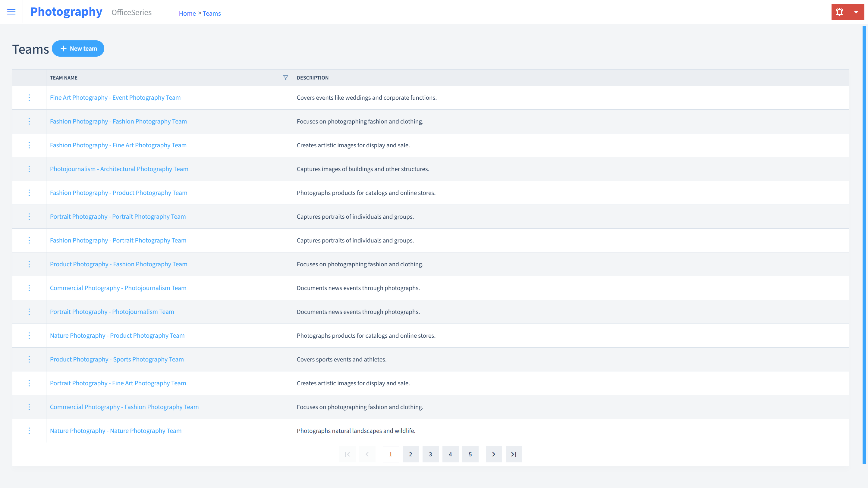Click previous page arrow in pagination
The width and height of the screenshot is (868, 488).
367,454
